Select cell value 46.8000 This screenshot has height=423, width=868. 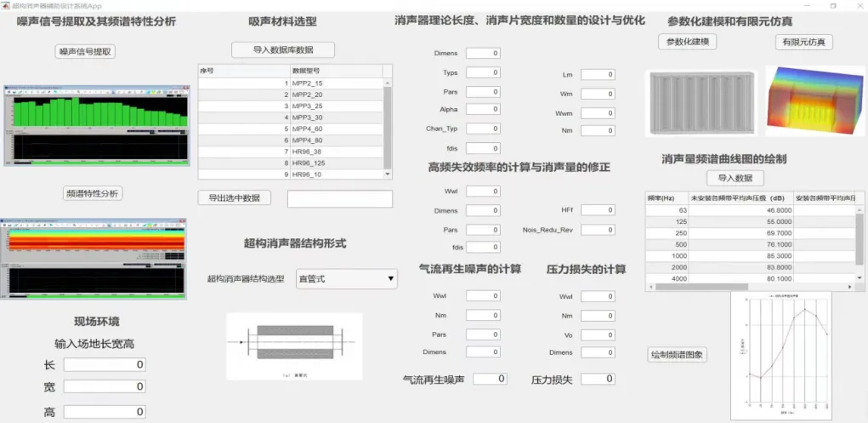[740, 211]
